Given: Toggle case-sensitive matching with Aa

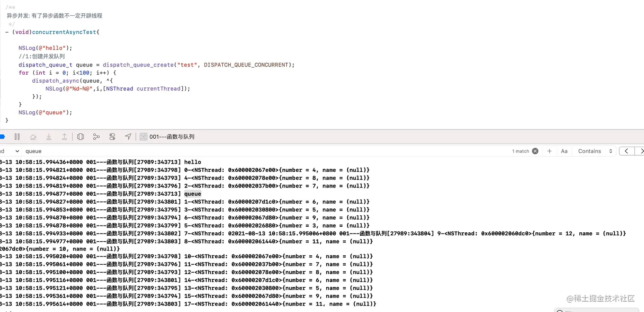Looking at the screenshot, I should pos(564,151).
